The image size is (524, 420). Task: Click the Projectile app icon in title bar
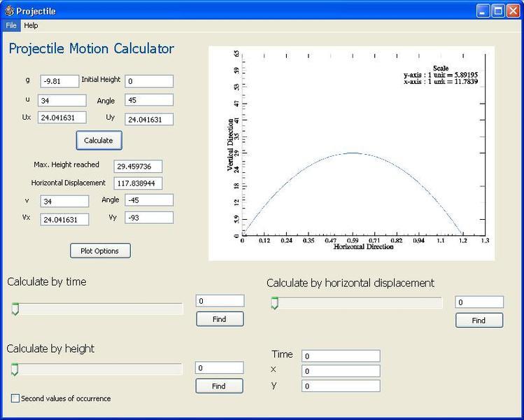[9, 10]
